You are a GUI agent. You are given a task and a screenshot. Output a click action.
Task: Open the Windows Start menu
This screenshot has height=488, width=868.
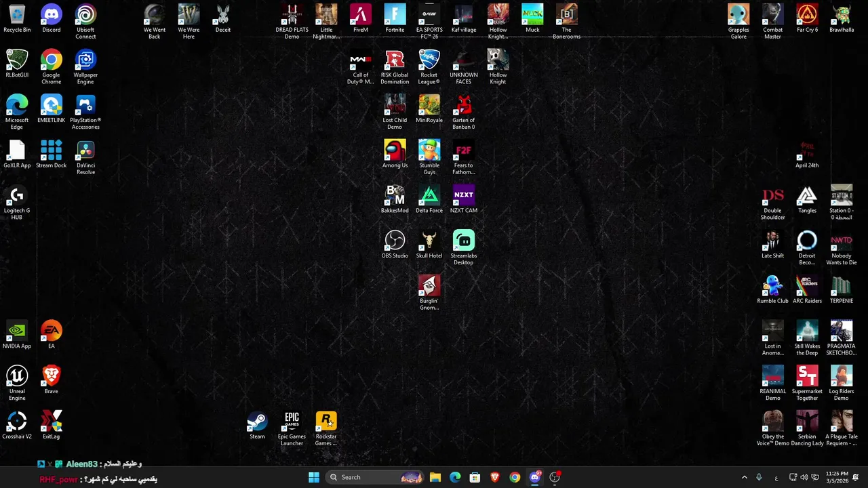(313, 477)
